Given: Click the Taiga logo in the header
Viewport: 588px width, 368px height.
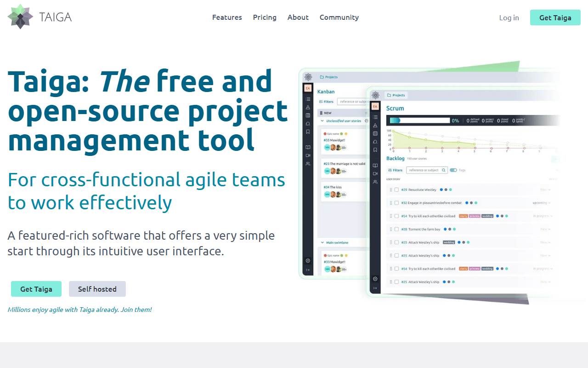Looking at the screenshot, I should 40,17.
